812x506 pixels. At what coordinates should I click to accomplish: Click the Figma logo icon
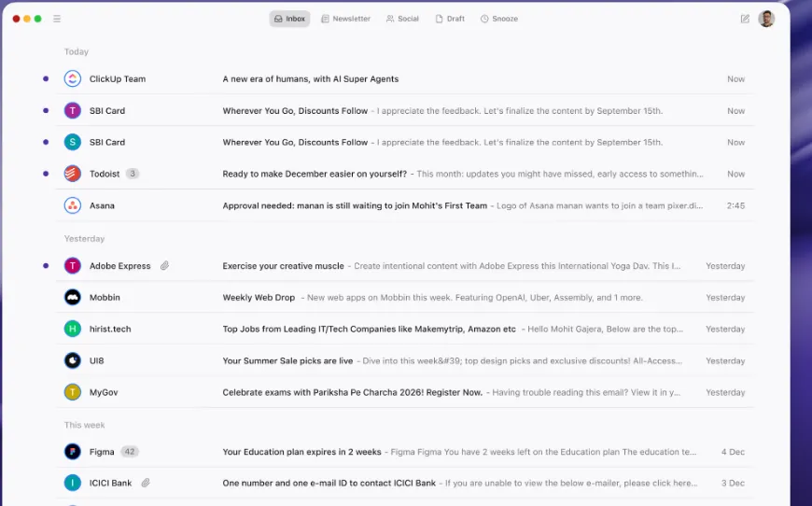[73, 452]
